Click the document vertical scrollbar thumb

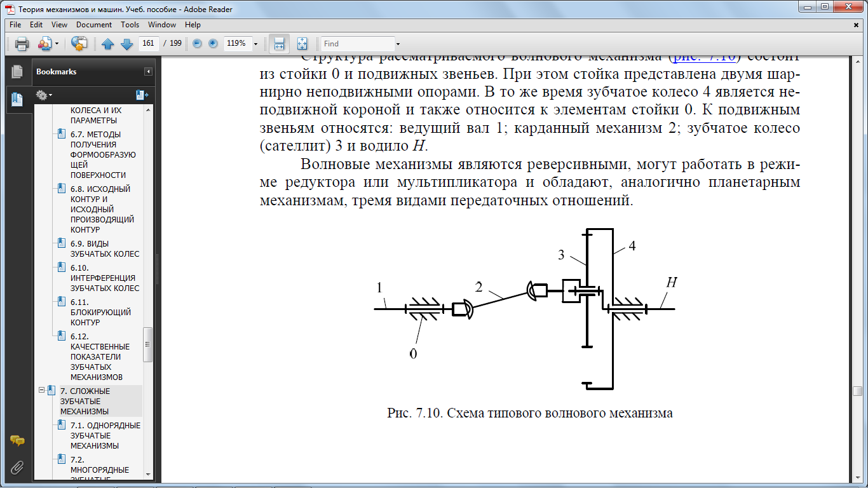pyautogui.click(x=857, y=391)
